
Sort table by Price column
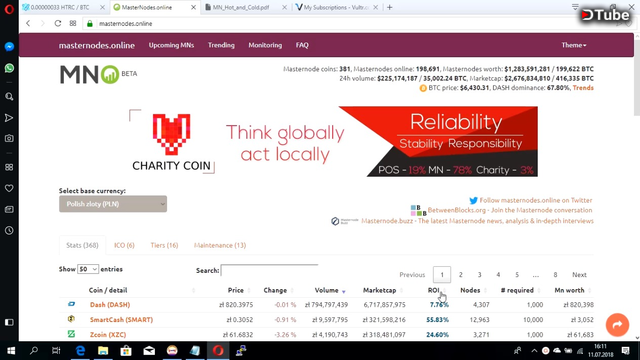coord(236,290)
